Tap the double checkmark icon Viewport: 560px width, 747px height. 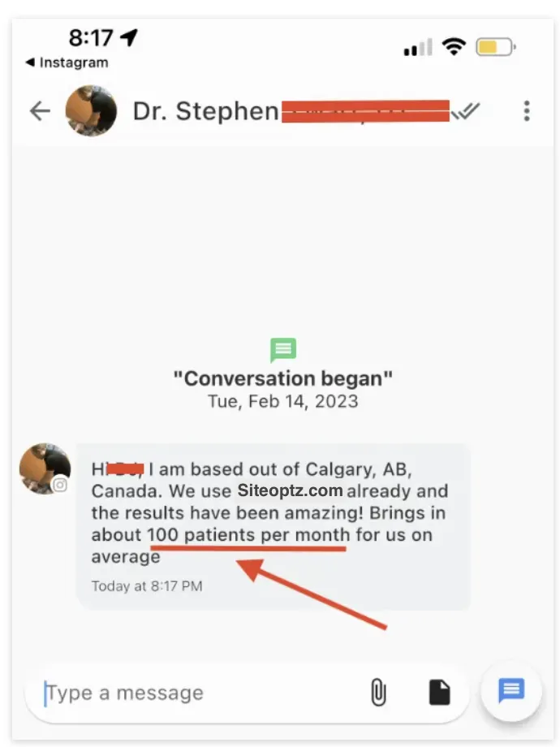click(x=466, y=111)
